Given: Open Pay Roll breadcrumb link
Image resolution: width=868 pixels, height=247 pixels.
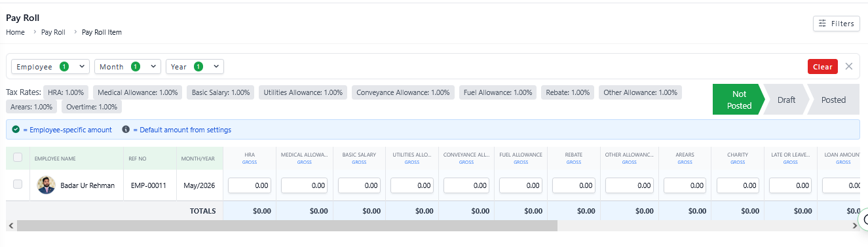Looking at the screenshot, I should coord(53,32).
